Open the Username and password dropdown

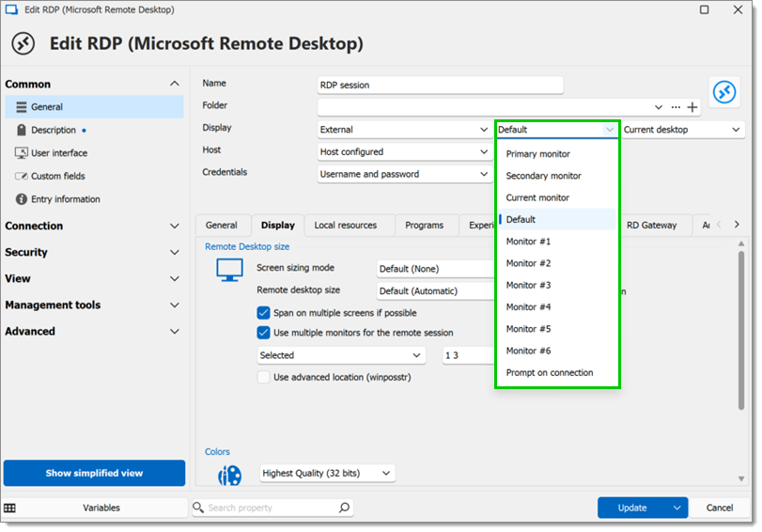pyautogui.click(x=404, y=174)
